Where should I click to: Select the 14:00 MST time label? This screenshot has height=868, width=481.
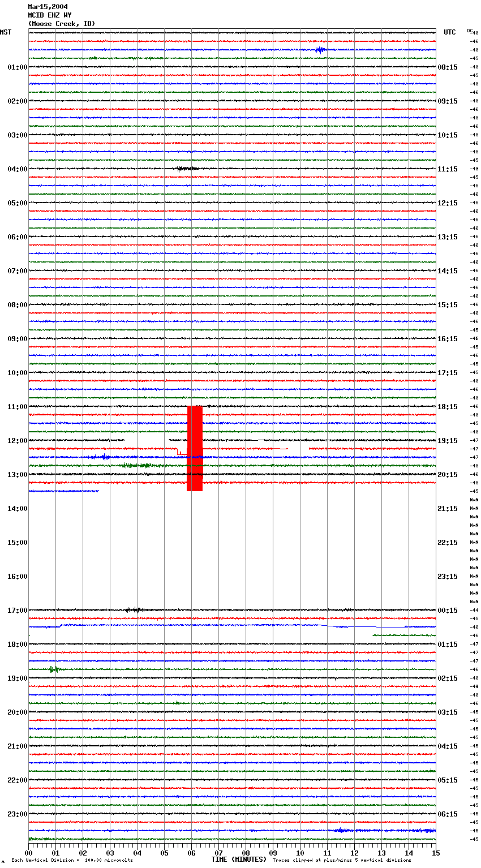[x=18, y=509]
